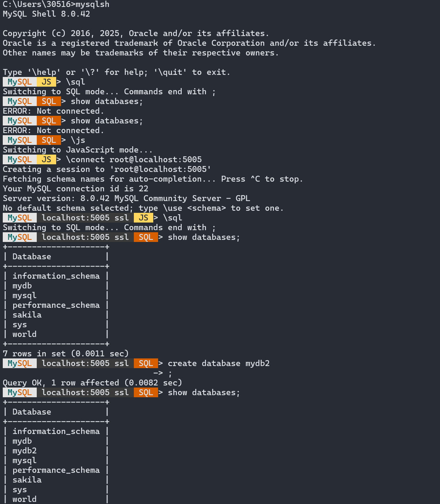
Task: Click the Creating a session output line
Action: (x=107, y=170)
